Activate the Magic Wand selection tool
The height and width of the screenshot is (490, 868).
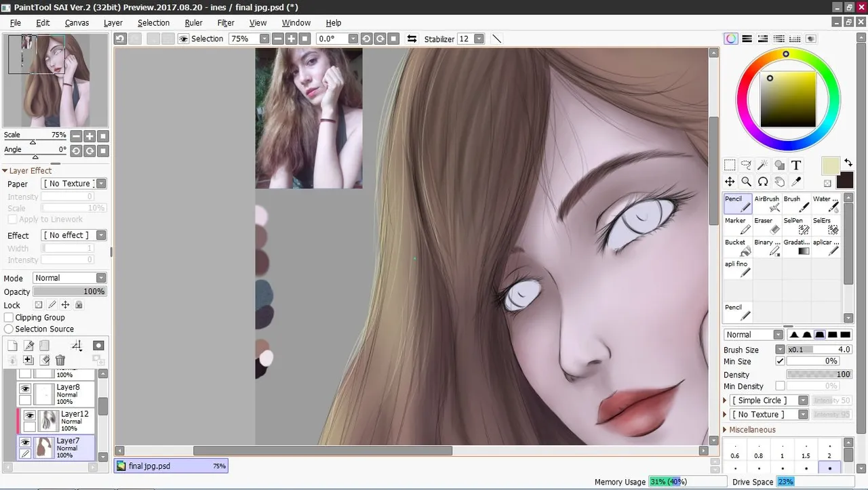(x=763, y=165)
